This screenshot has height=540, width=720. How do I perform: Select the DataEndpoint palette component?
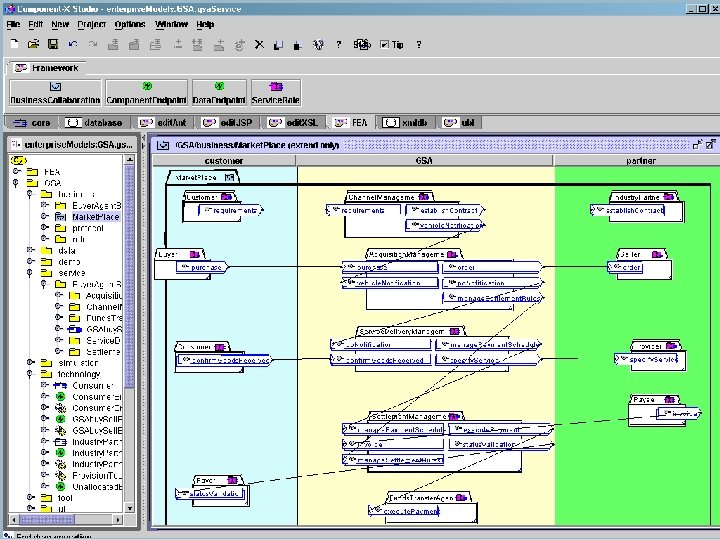[x=219, y=93]
